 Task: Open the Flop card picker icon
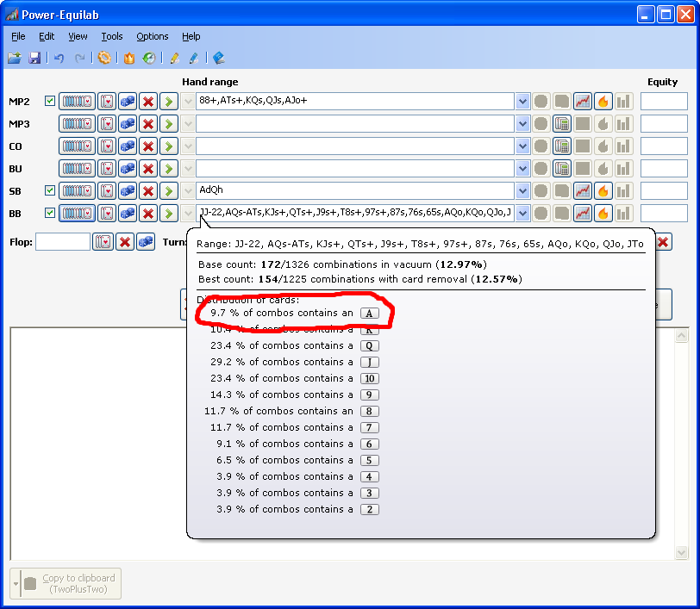tap(103, 242)
